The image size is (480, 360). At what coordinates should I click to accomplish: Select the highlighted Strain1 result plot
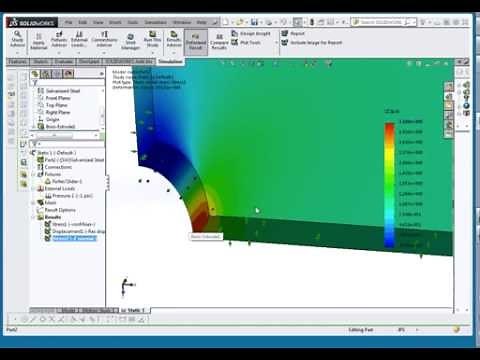(x=71, y=238)
